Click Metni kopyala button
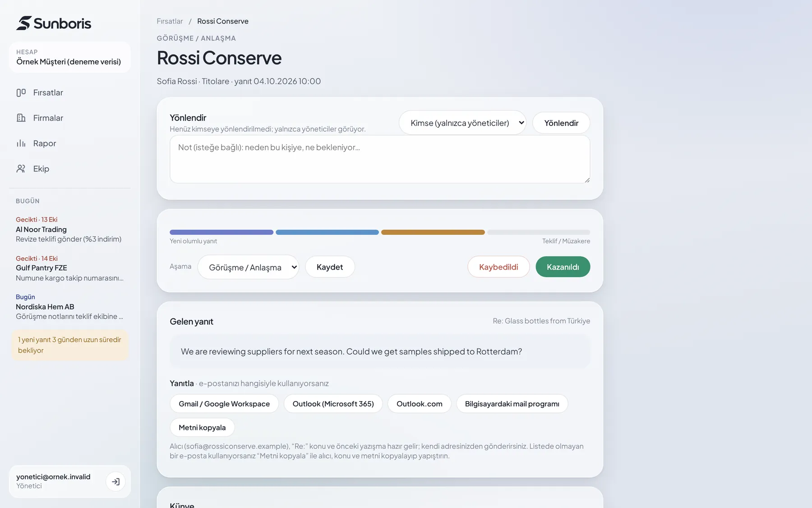The image size is (812, 508). (202, 428)
